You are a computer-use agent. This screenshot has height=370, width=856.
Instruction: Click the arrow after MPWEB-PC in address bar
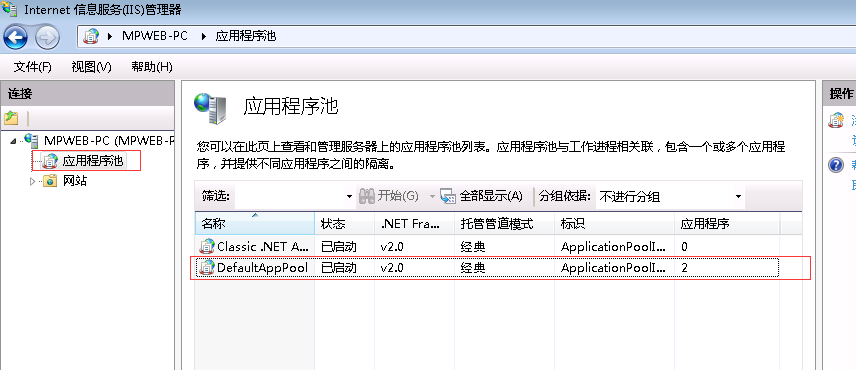pos(205,37)
